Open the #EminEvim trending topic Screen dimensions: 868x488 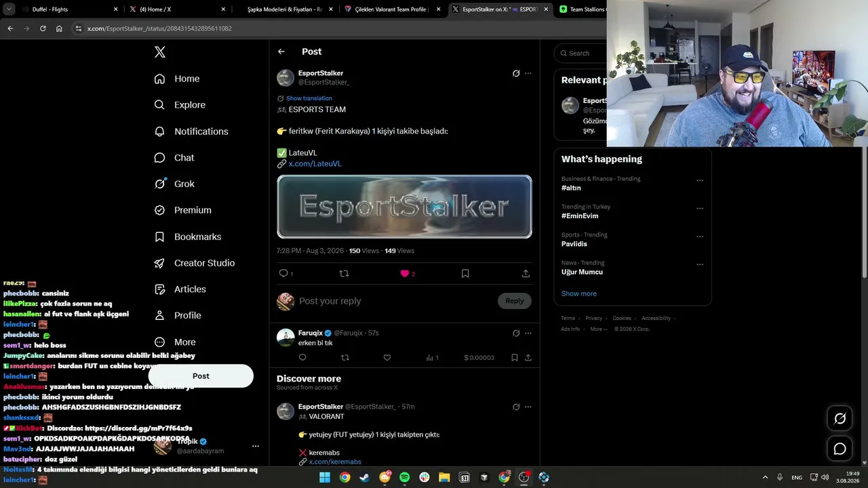(580, 216)
